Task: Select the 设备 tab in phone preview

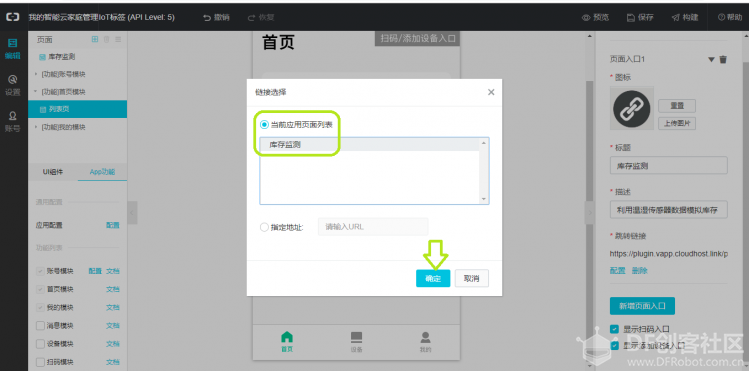Action: pyautogui.click(x=356, y=342)
